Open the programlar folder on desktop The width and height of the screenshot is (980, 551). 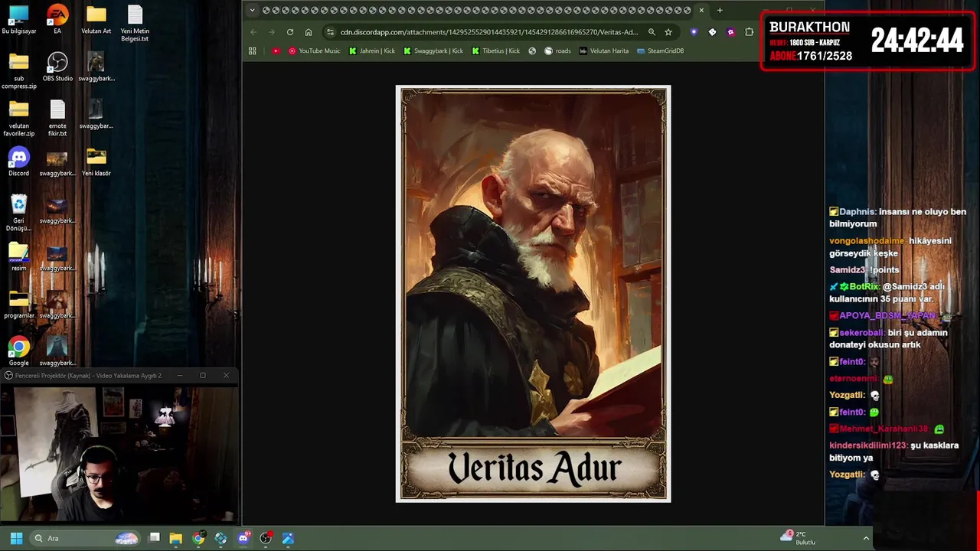(x=19, y=305)
